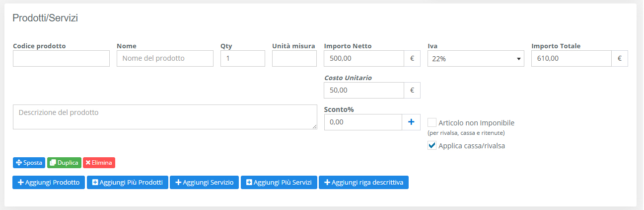Click the blue plus icon beside Sconto%
Viewport: 644px width, 210px height.
click(x=411, y=122)
